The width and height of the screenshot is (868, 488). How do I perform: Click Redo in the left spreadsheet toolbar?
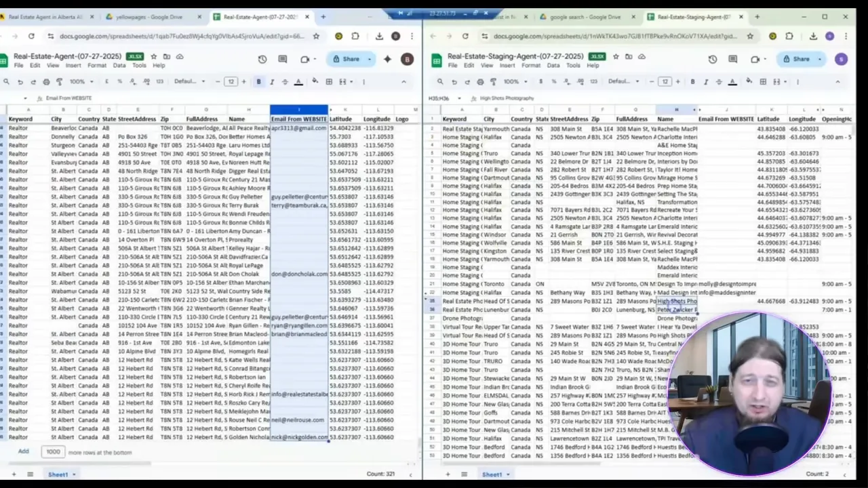tap(33, 81)
